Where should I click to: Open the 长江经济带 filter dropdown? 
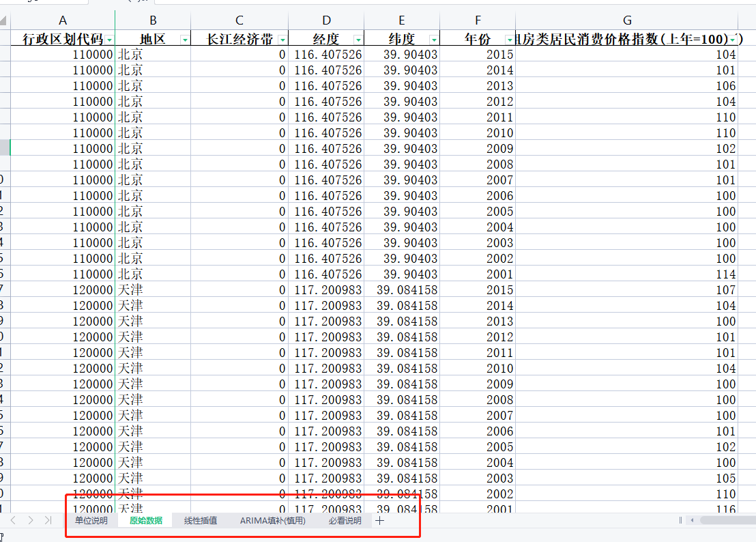pyautogui.click(x=282, y=40)
